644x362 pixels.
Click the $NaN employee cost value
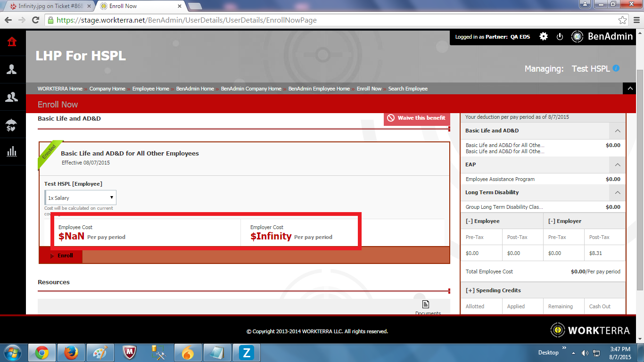click(72, 236)
